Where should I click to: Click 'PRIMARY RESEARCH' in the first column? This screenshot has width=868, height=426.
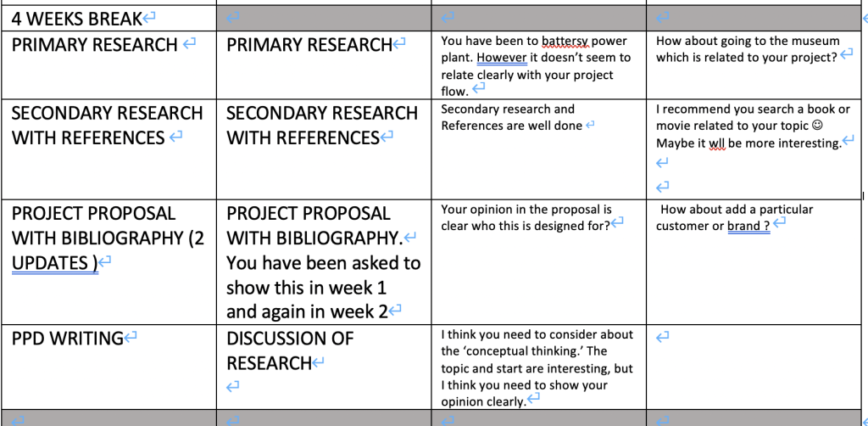(x=94, y=45)
